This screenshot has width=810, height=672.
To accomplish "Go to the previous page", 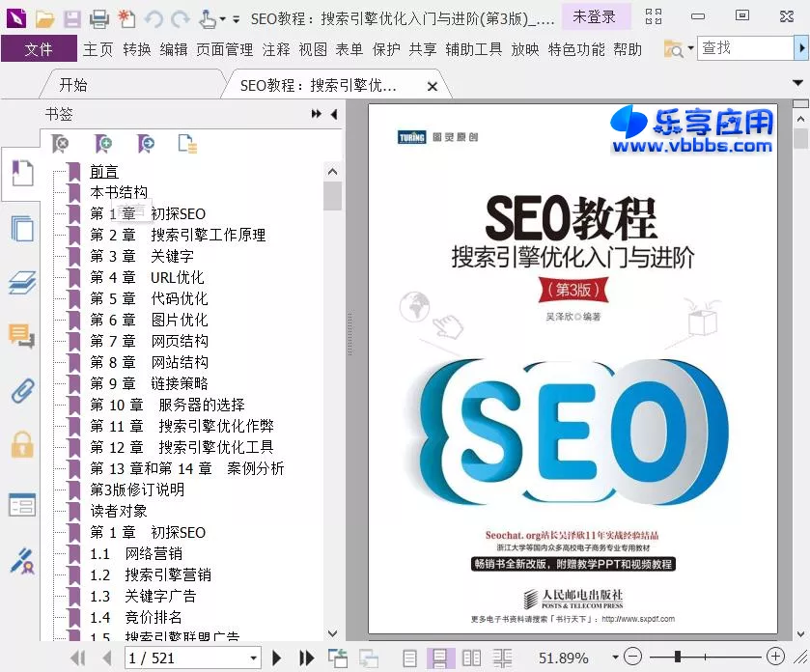I will [x=107, y=658].
